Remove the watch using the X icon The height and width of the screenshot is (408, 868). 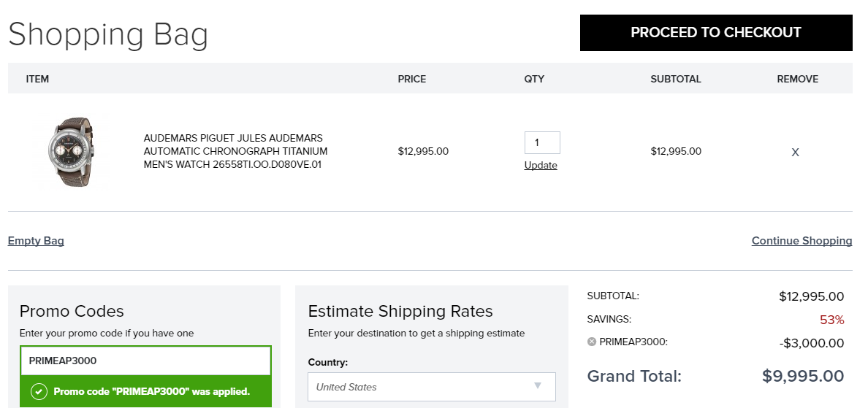tap(795, 153)
